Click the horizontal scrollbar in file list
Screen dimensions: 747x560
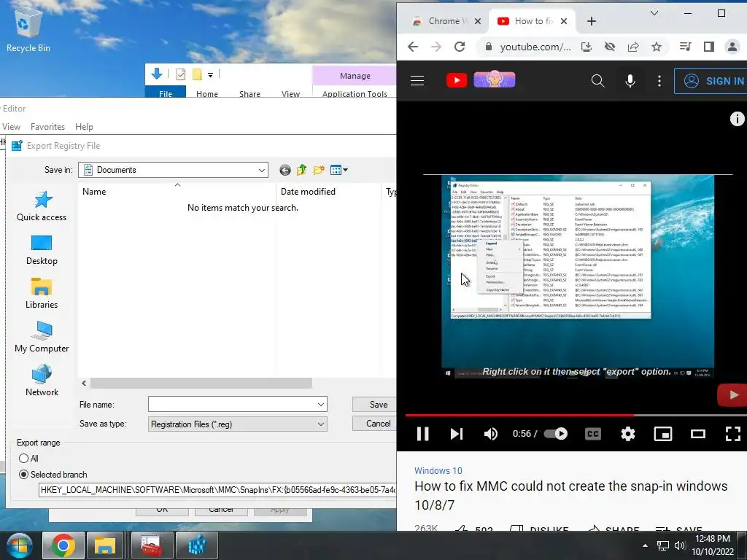tap(201, 383)
